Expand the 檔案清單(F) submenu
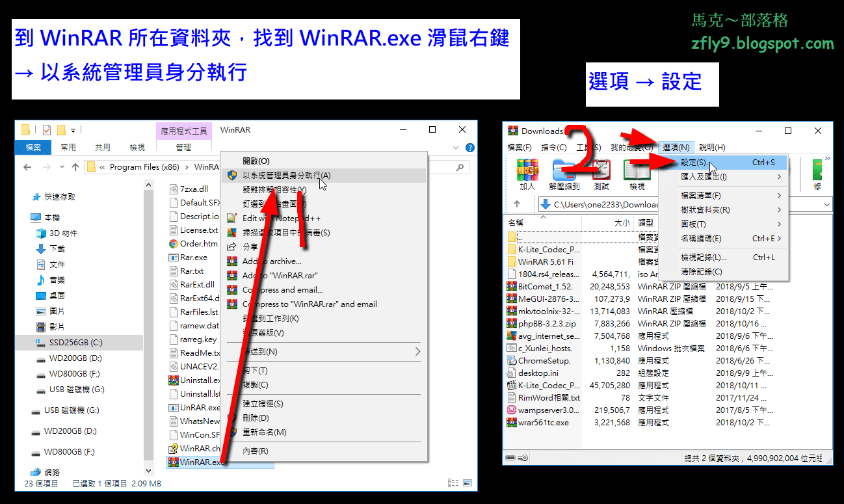Viewport: 844px width, 504px height. pos(724,196)
